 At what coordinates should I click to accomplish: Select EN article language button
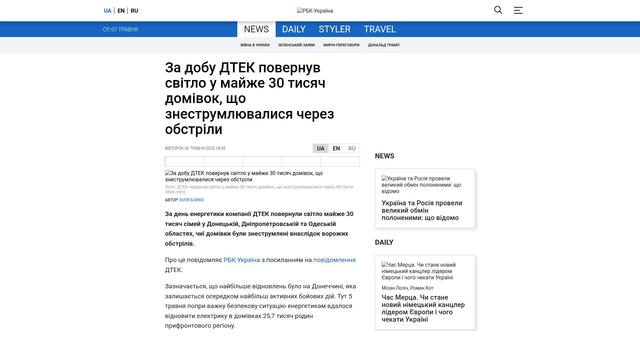(x=336, y=148)
